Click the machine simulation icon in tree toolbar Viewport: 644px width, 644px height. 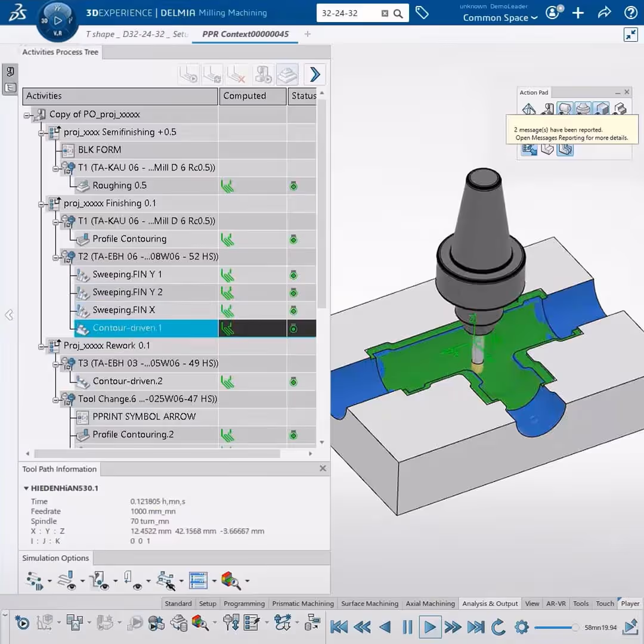point(264,75)
